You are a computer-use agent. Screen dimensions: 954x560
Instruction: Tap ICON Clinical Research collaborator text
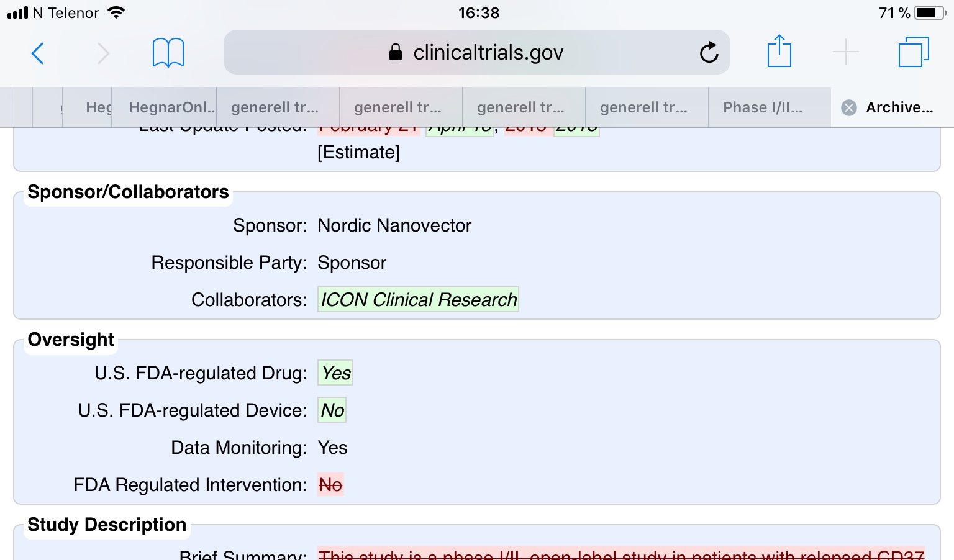click(x=418, y=299)
